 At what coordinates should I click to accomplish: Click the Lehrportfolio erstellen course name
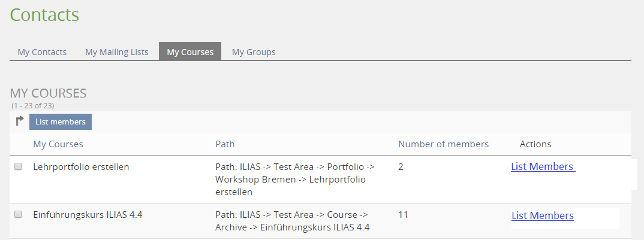pyautogui.click(x=81, y=167)
